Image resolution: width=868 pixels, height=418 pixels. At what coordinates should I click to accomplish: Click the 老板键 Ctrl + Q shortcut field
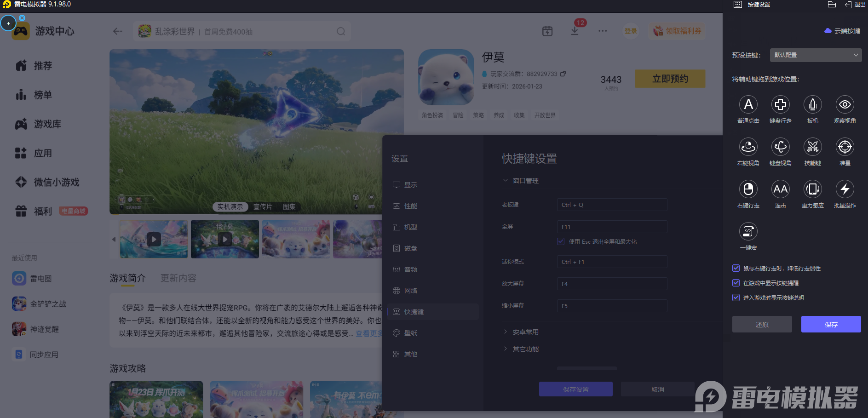pyautogui.click(x=612, y=205)
